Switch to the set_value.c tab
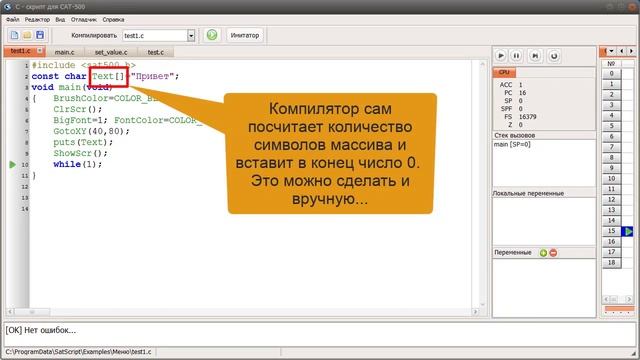This screenshot has height=360, width=640. pos(111,52)
